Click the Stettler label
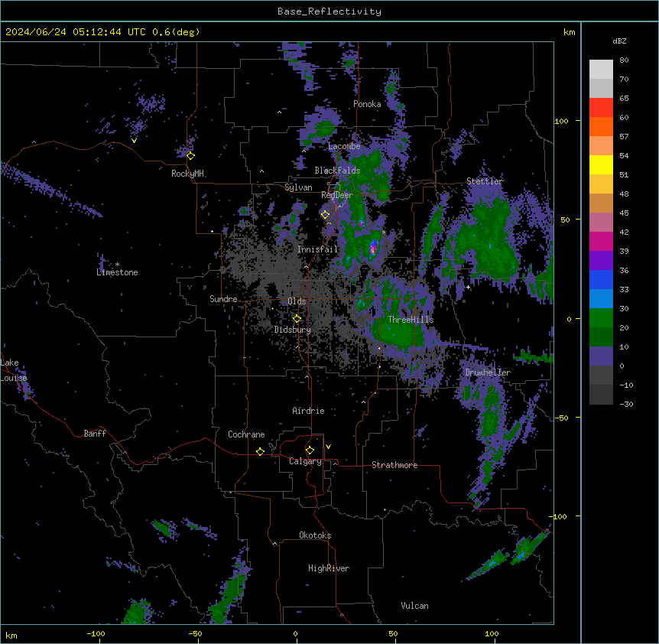659x644 pixels. click(x=485, y=181)
